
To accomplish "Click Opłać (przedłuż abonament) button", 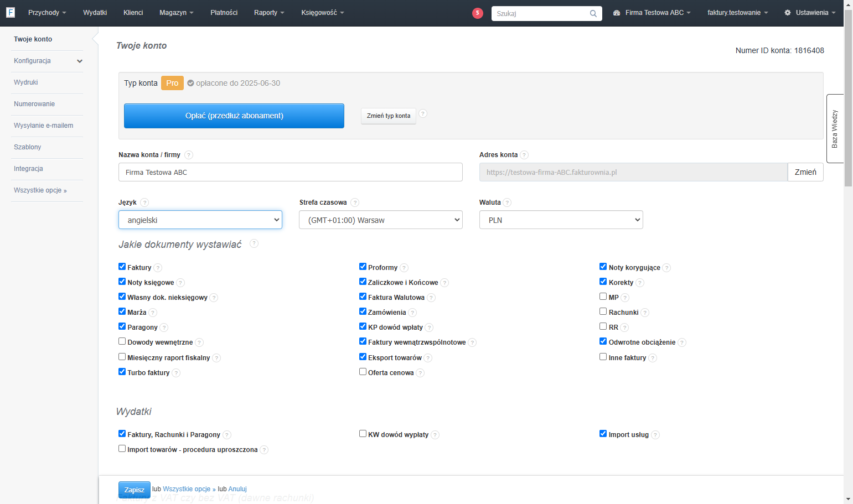I will click(x=234, y=116).
